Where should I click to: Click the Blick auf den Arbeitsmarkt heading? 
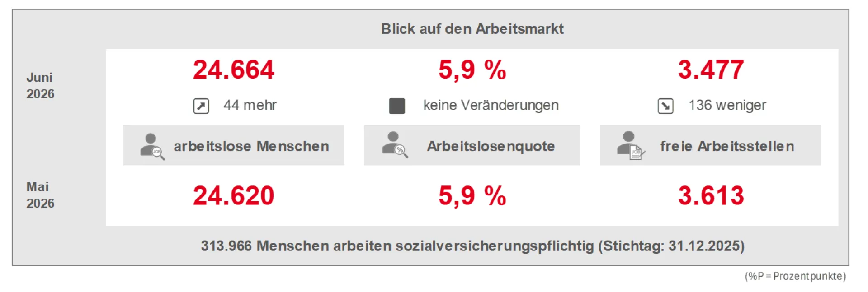472,29
